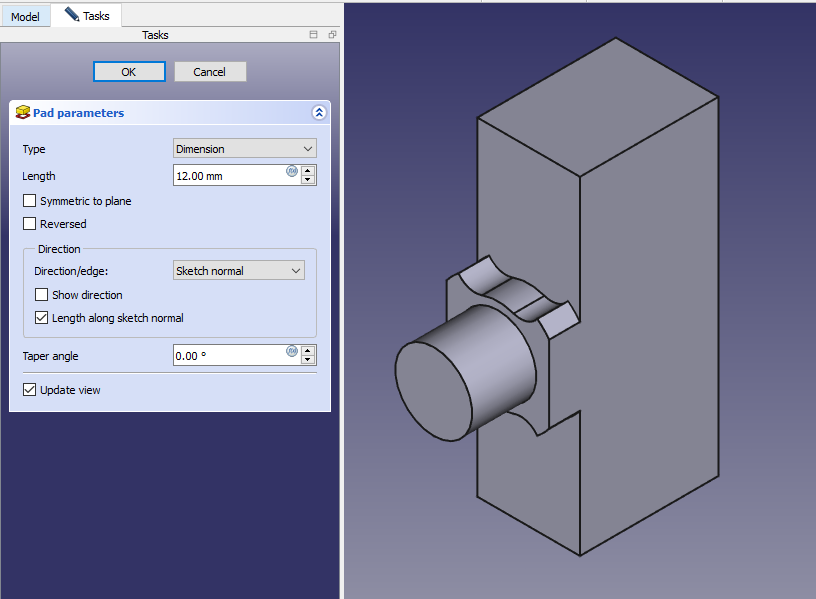Open the Type dropdown showing Dimension
Viewport: 816px width, 599px height.
coord(245,149)
